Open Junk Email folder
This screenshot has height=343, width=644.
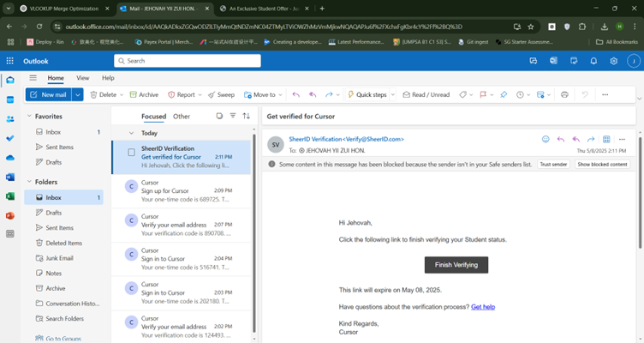pos(60,258)
